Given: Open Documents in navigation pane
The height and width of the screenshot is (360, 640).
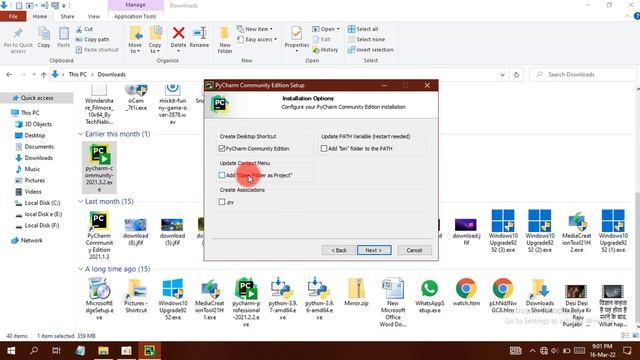Looking at the screenshot, I should (x=39, y=147).
